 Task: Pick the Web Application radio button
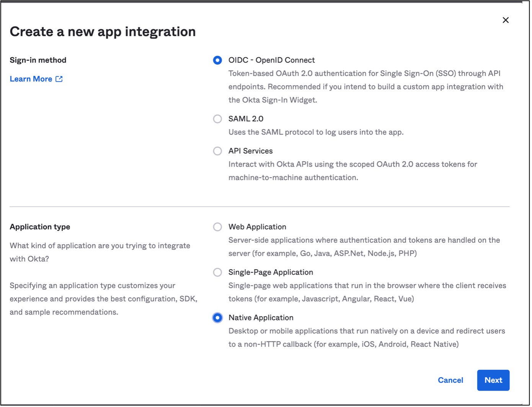coord(217,227)
